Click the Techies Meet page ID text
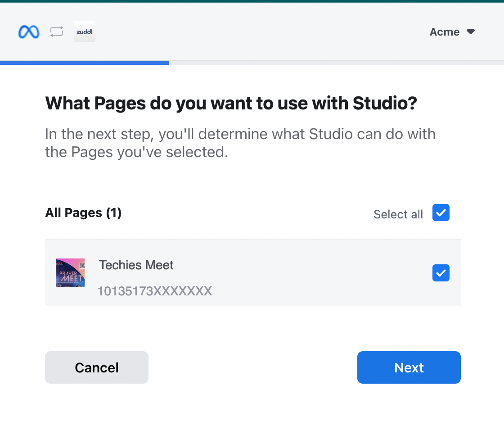The width and height of the screenshot is (504, 444). click(155, 291)
